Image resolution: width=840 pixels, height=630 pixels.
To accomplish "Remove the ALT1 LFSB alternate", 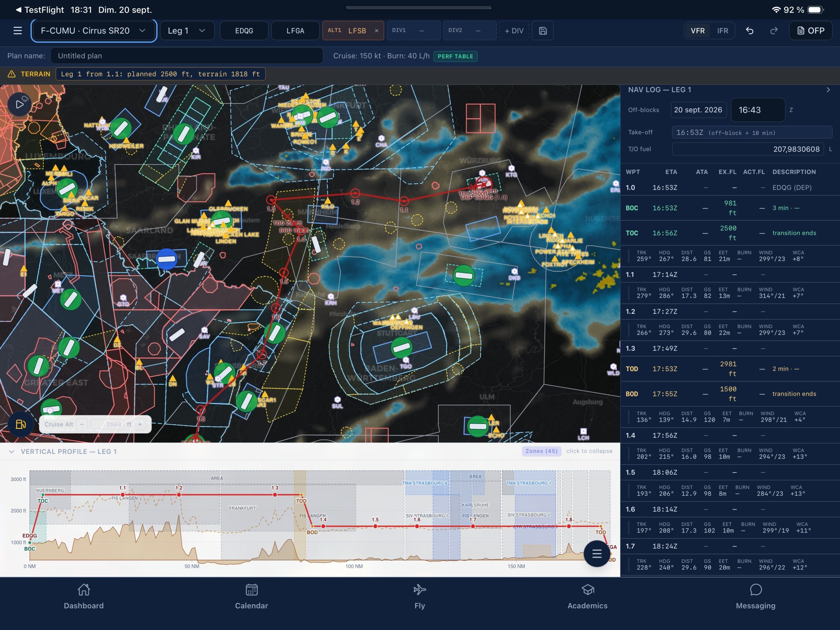I will click(x=376, y=31).
